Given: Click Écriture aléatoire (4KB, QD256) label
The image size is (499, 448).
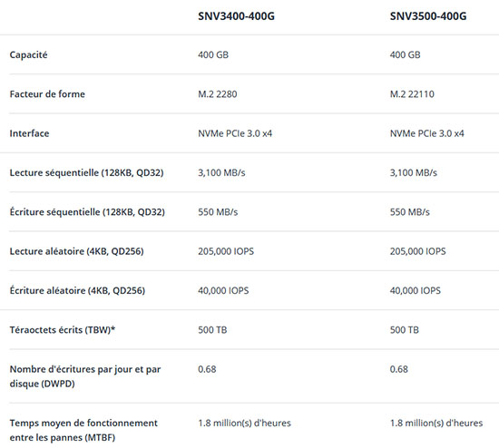Looking at the screenshot, I should (77, 290).
